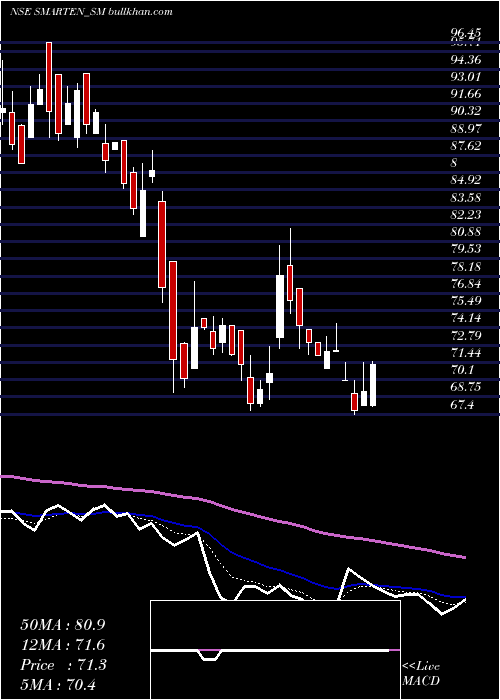The width and height of the screenshot is (500, 700).
Task: Select the 72.79 price axis label
Action: click(x=466, y=335)
